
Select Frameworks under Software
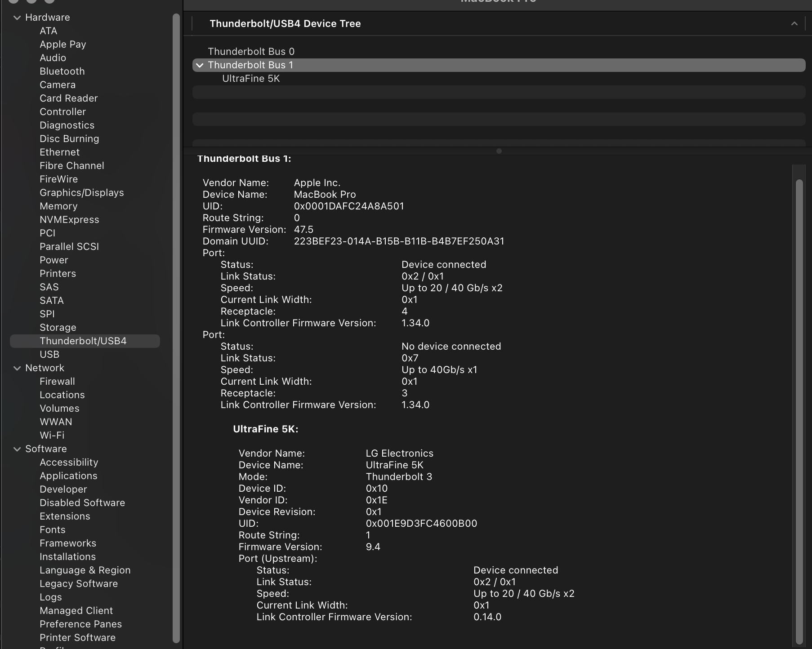point(68,543)
